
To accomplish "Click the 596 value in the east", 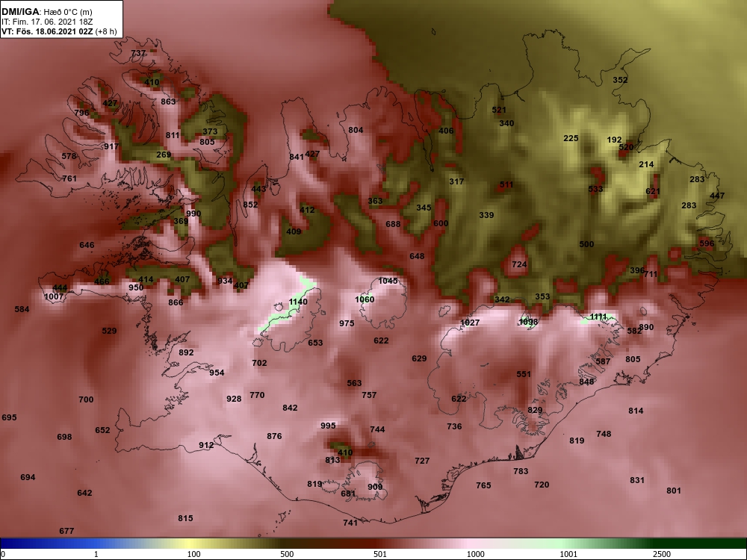I will [x=707, y=243].
